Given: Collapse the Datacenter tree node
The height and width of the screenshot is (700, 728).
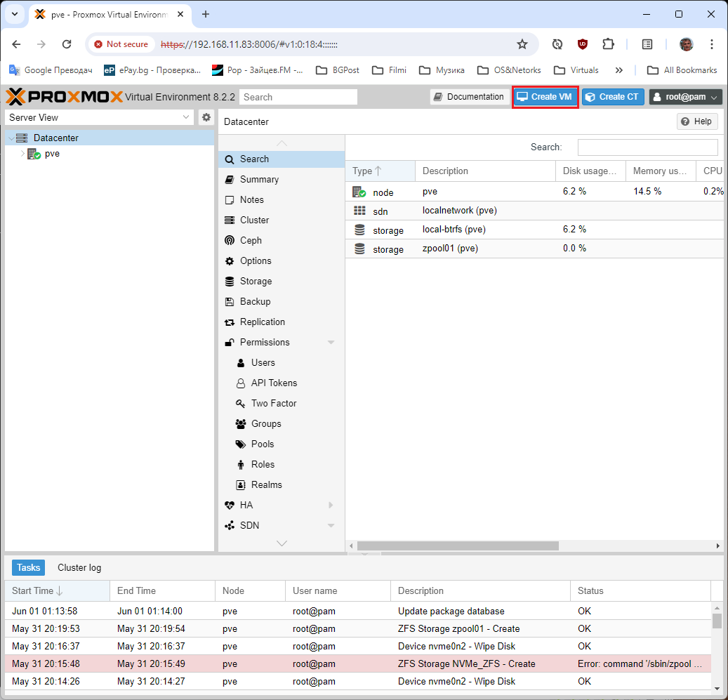Looking at the screenshot, I should point(11,138).
